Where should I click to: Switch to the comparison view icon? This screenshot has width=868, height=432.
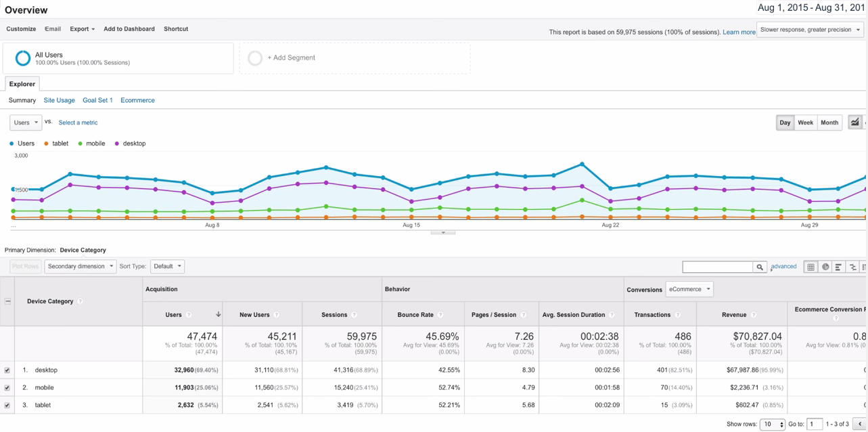click(x=852, y=267)
